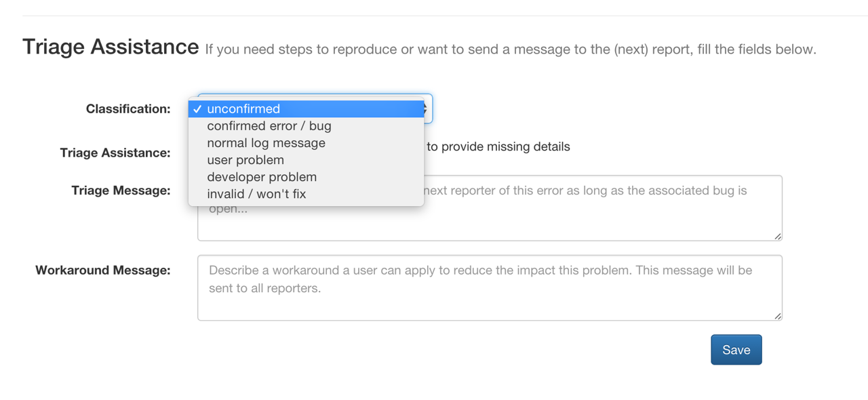The width and height of the screenshot is (868, 400).
Task: Click the Classification select box arrow
Action: (427, 108)
